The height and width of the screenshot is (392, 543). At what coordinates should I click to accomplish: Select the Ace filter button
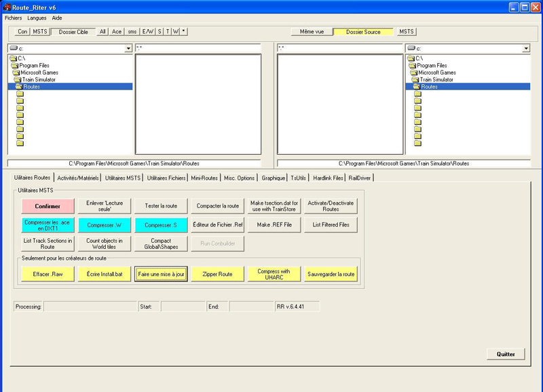pyautogui.click(x=117, y=31)
